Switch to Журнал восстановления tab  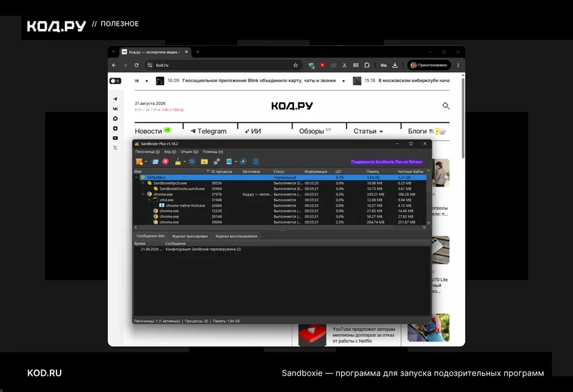coord(236,236)
